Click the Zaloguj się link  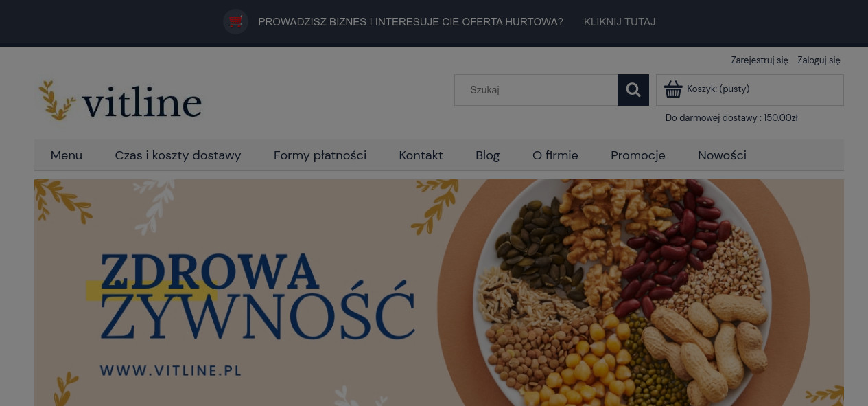click(819, 60)
